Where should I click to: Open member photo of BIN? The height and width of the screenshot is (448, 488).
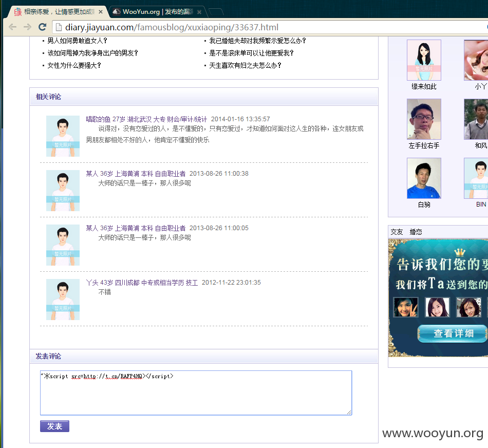point(476,178)
